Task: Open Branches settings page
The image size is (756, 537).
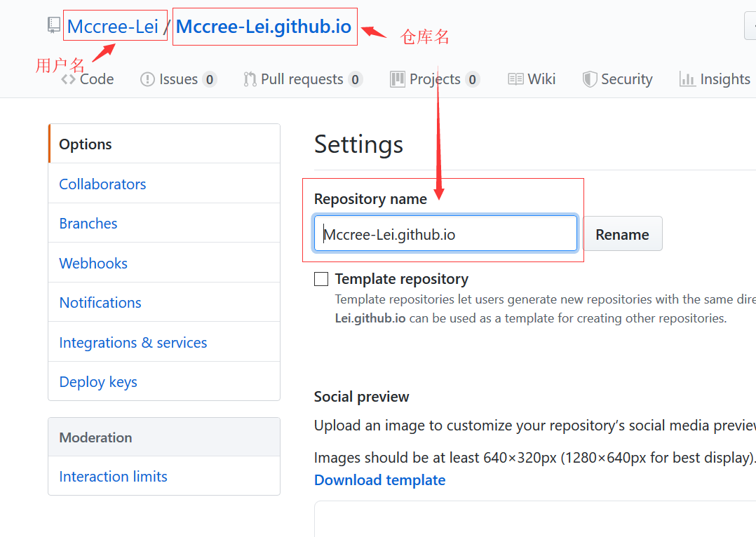Action: (x=88, y=224)
